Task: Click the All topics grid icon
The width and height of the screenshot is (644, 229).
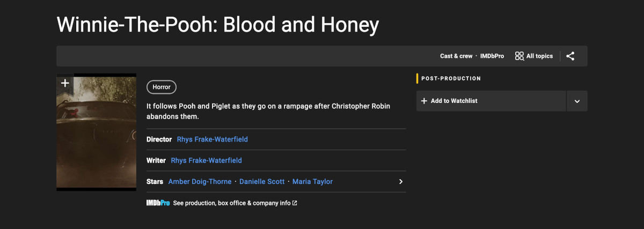Action: tap(519, 56)
